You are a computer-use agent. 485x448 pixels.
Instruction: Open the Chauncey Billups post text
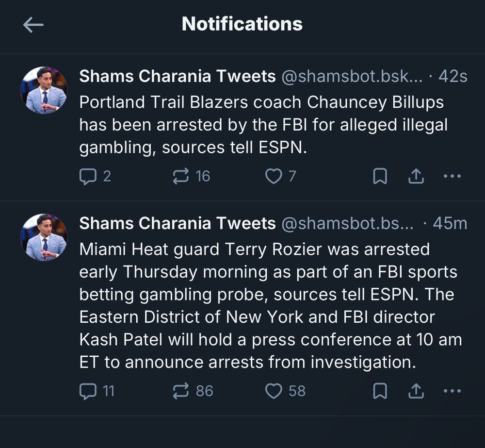[x=263, y=125]
